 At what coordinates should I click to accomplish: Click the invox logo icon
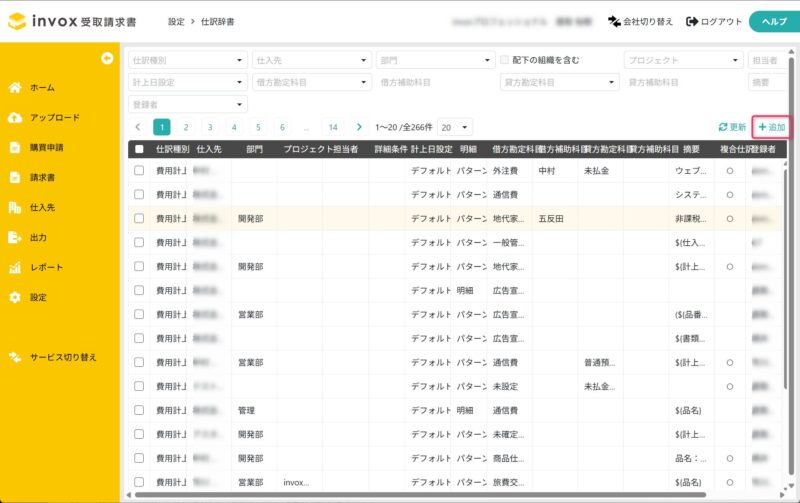(17, 21)
